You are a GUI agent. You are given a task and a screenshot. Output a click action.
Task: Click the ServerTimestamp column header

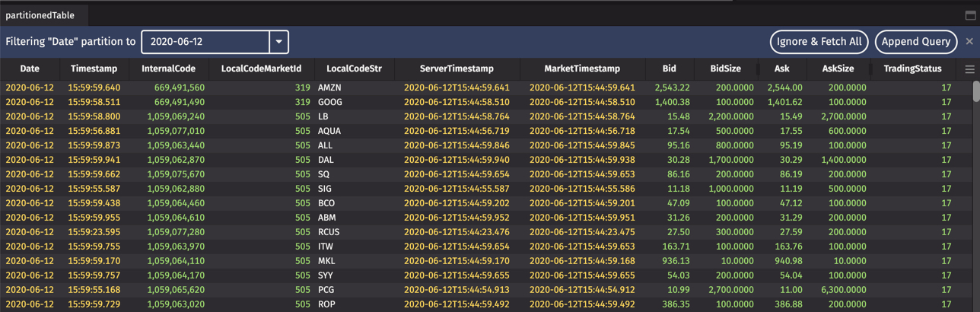coord(457,68)
